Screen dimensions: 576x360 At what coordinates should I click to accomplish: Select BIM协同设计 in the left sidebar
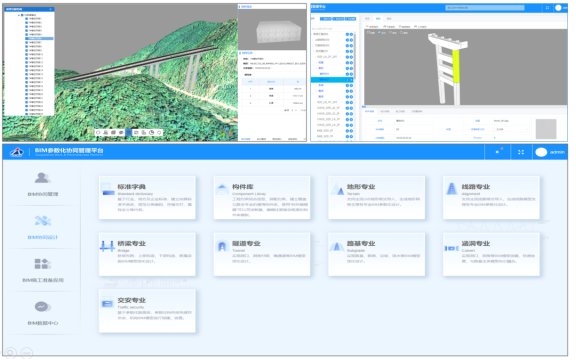(x=43, y=227)
